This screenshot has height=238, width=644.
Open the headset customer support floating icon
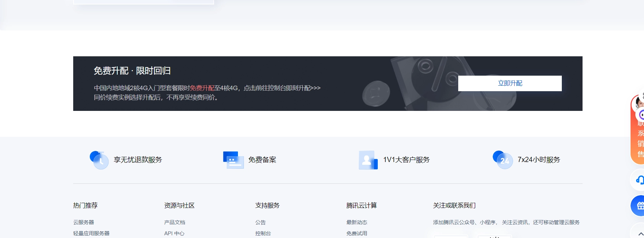click(640, 180)
